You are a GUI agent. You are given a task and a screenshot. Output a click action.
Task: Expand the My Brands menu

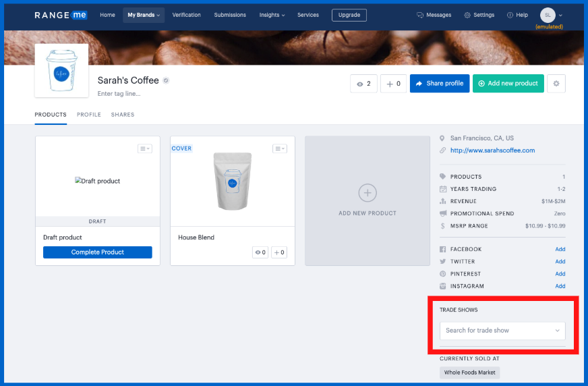click(x=144, y=15)
